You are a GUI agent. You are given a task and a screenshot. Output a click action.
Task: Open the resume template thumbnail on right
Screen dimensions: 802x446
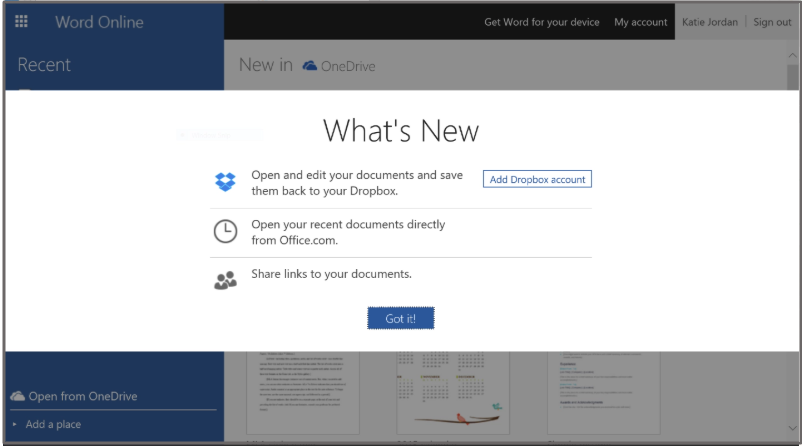pos(604,392)
